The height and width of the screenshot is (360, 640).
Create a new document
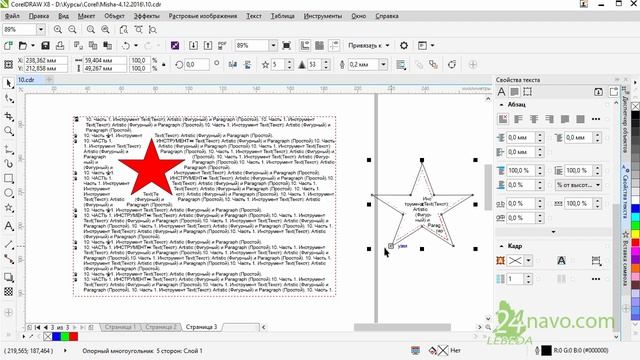coord(8,46)
